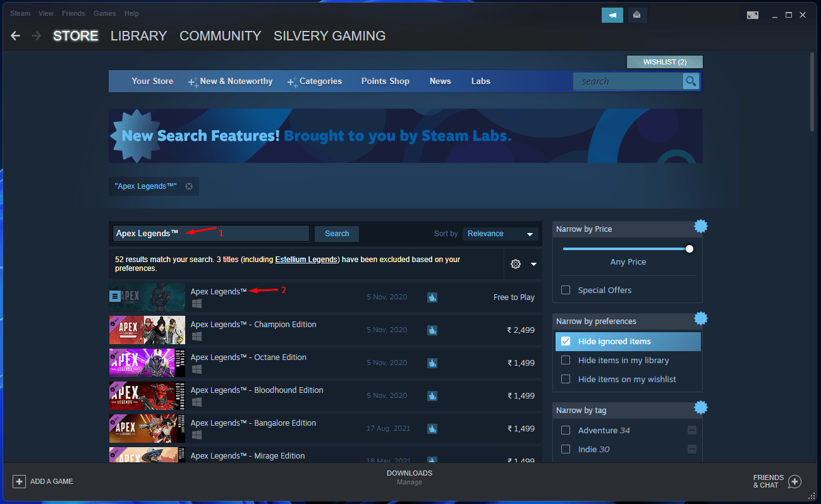Click review icon for Bangalore Edition row
This screenshot has width=821, height=504.
pyautogui.click(x=432, y=428)
